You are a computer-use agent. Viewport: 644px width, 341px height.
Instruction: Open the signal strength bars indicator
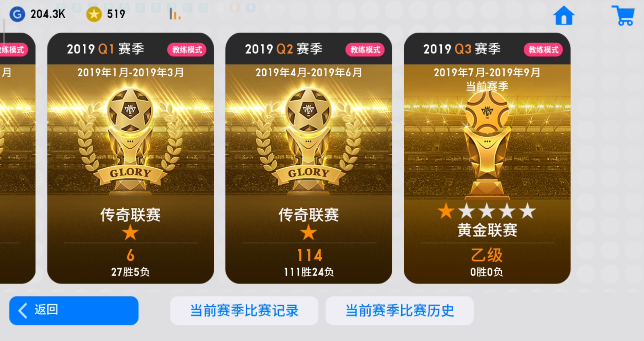pyautogui.click(x=175, y=14)
